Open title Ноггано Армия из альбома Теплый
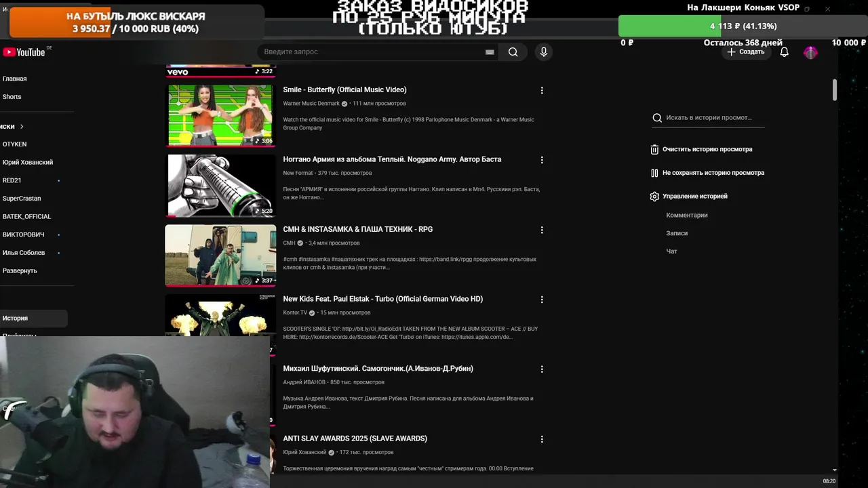 [x=392, y=160]
